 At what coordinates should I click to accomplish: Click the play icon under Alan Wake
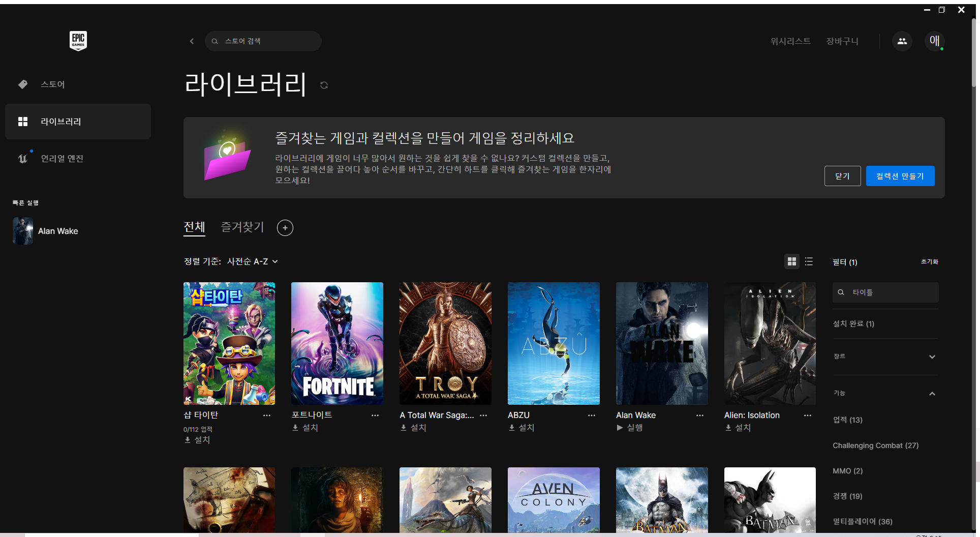point(620,428)
